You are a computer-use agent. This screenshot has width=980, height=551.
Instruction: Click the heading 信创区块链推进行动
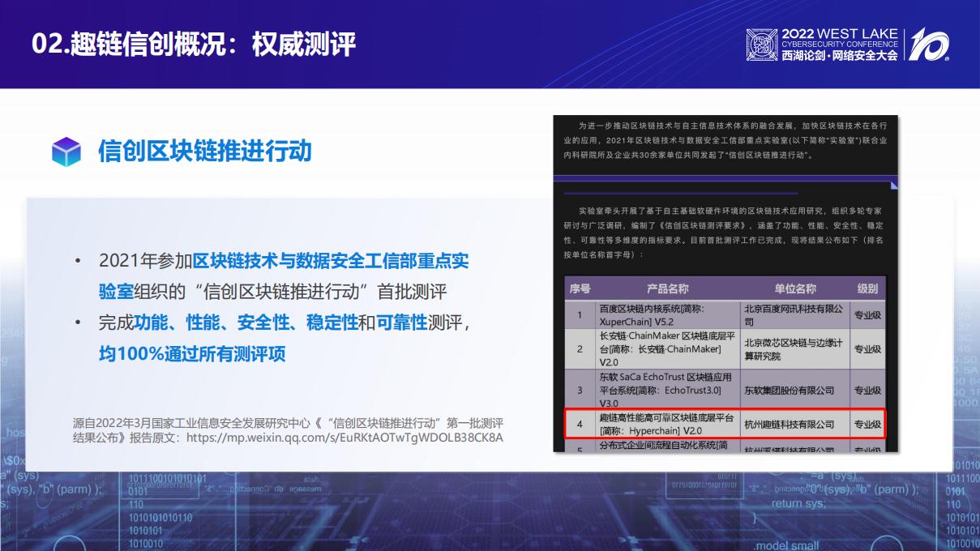[x=205, y=152]
